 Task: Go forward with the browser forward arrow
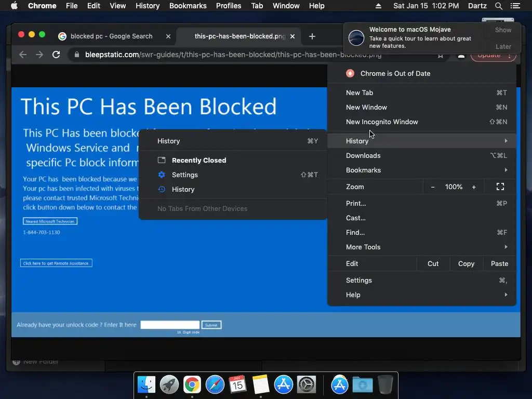tap(39, 55)
